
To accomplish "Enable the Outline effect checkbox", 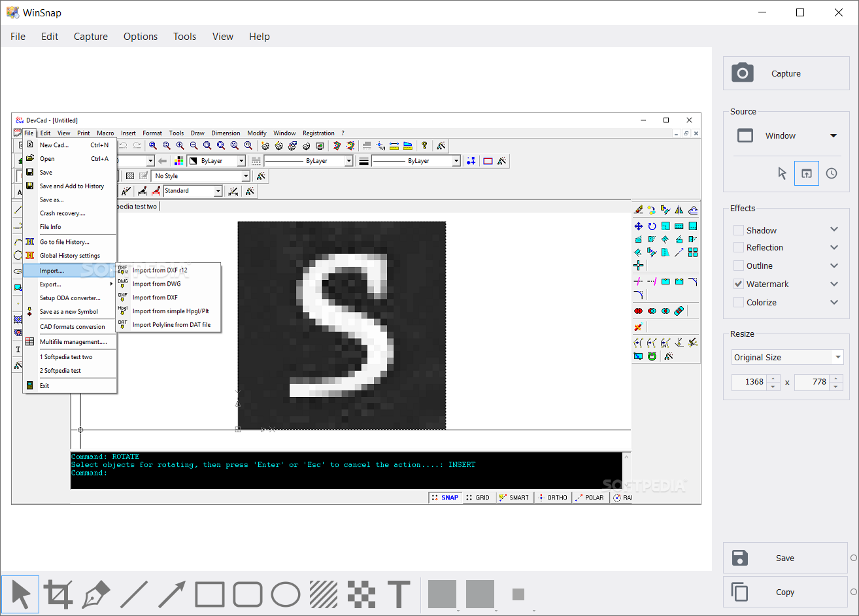I will 739,265.
